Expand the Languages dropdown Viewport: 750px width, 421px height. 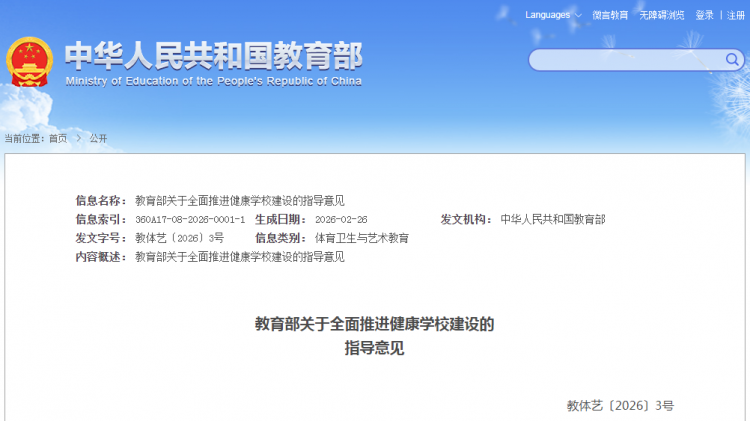tap(547, 15)
